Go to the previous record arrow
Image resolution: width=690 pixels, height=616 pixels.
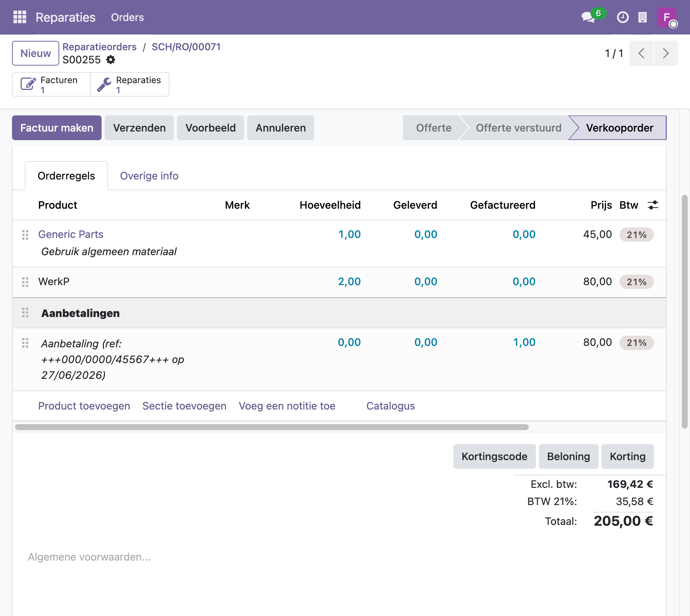tap(641, 53)
